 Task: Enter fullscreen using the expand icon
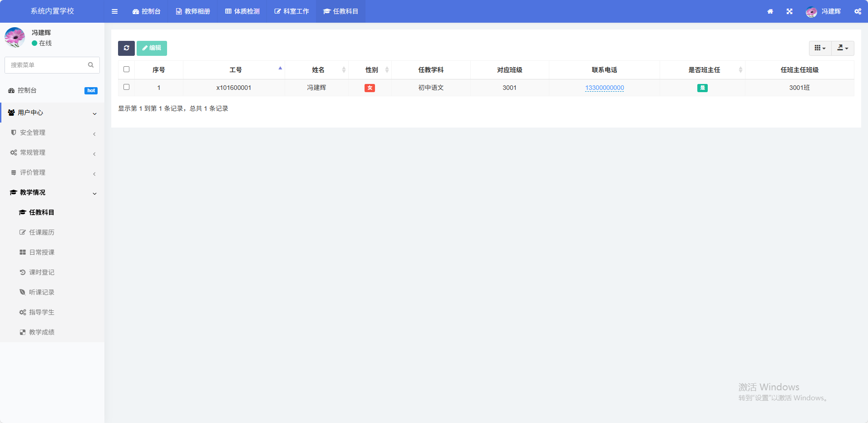789,11
